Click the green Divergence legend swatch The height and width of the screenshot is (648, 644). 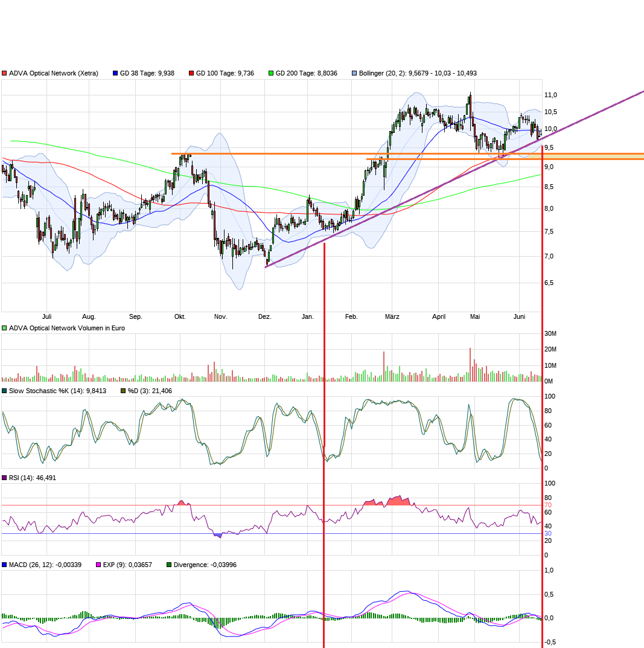click(x=169, y=565)
